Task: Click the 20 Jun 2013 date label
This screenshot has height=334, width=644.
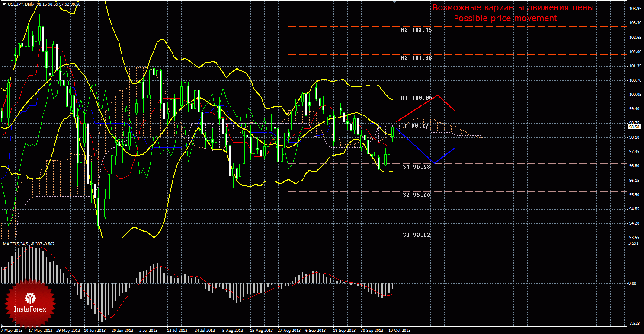Action: (x=123, y=331)
